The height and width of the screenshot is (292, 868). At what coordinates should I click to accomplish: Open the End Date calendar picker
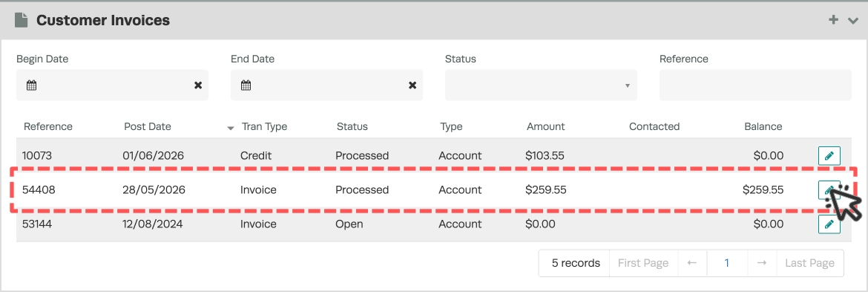[x=246, y=85]
